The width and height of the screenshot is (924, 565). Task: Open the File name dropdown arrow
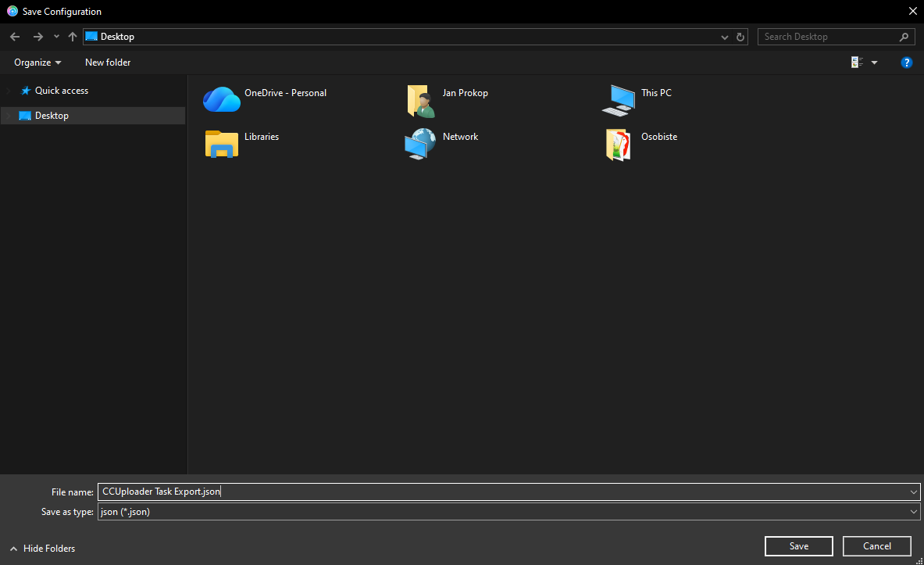point(913,492)
